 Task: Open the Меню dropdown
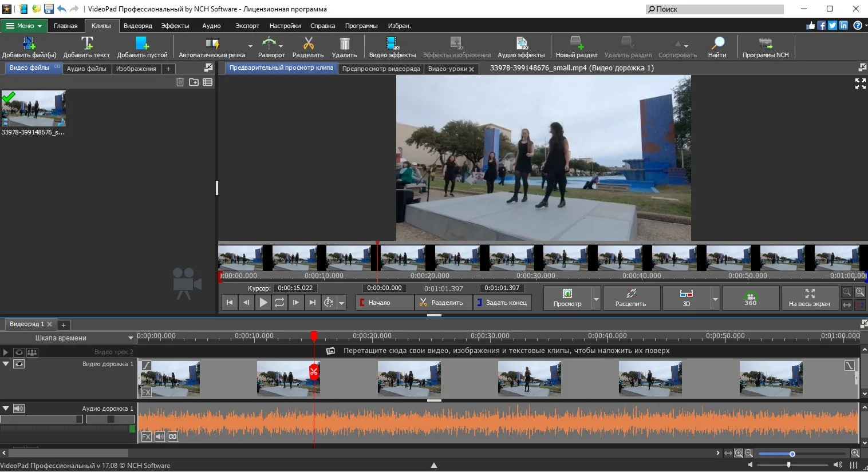pyautogui.click(x=23, y=26)
